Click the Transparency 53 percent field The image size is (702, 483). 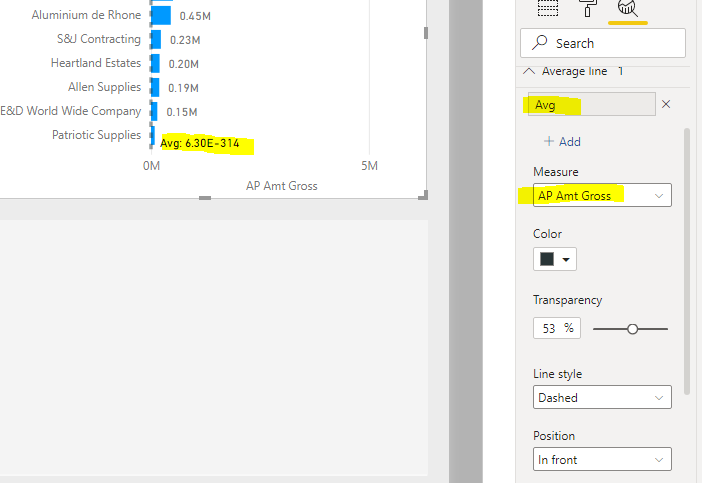[x=556, y=328]
